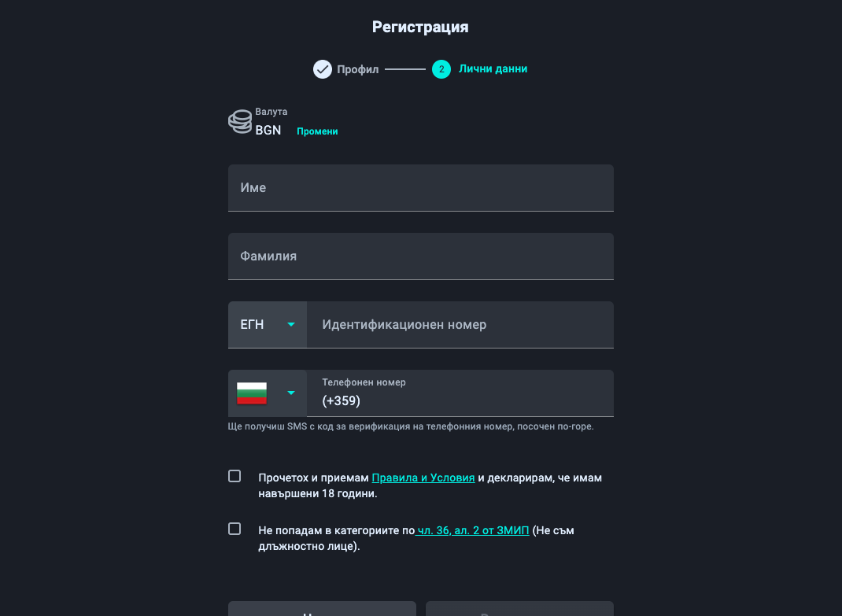842x616 pixels.
Task: Tick the Правила и Условия agreement checkbox
Action: [235, 476]
